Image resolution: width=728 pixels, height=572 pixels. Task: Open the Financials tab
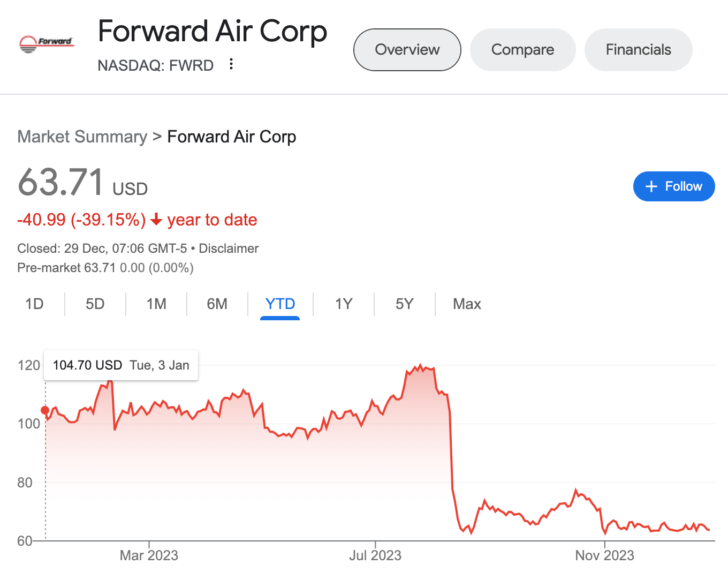pos(638,50)
